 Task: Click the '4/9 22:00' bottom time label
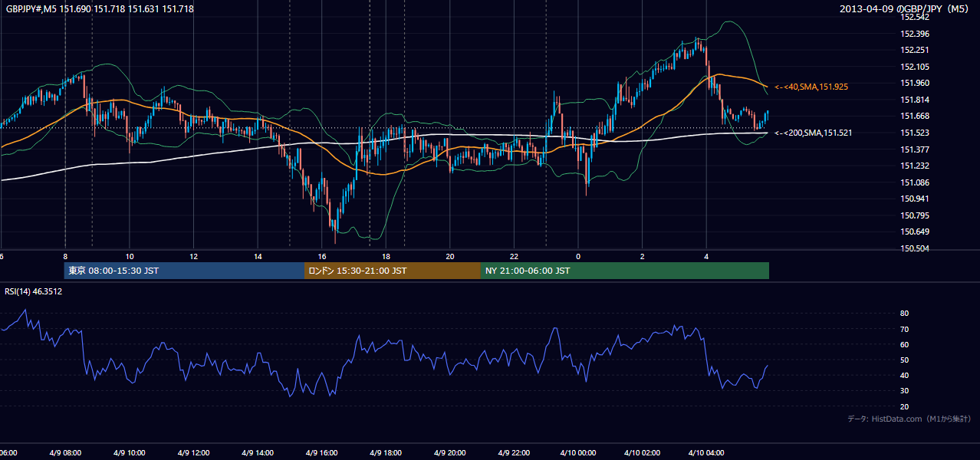click(514, 453)
